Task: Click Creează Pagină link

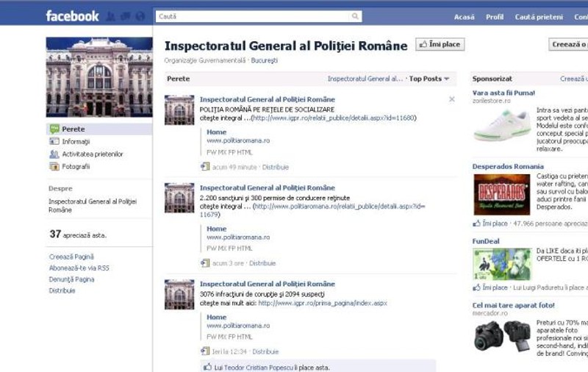Action: [x=71, y=257]
